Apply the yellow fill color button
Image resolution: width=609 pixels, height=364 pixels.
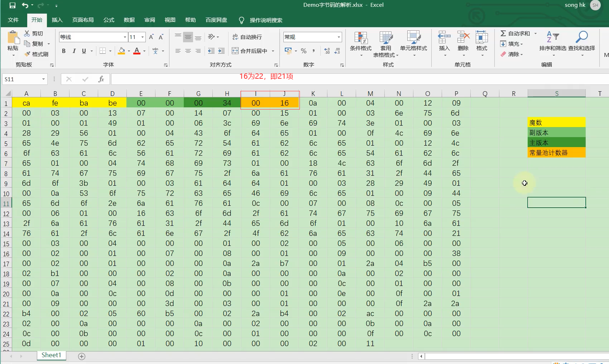pos(121,51)
